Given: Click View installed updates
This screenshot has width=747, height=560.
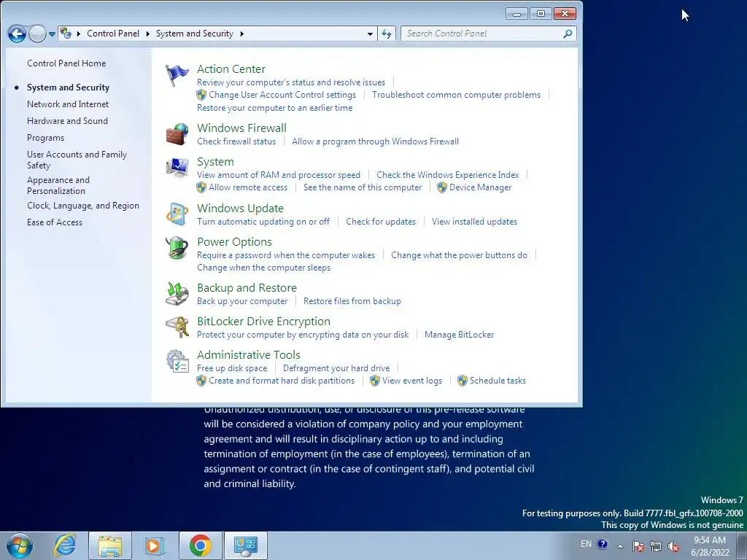Looking at the screenshot, I should 474,222.
